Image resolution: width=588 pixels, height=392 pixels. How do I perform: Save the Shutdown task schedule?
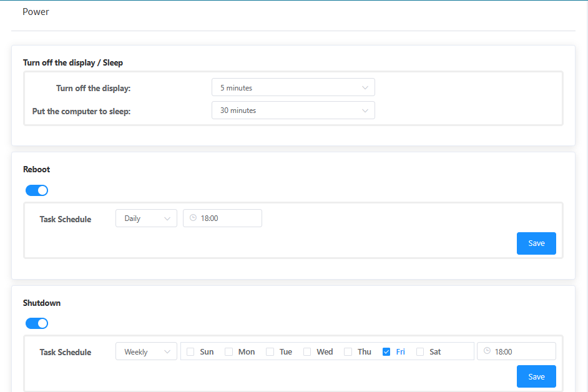tap(536, 376)
